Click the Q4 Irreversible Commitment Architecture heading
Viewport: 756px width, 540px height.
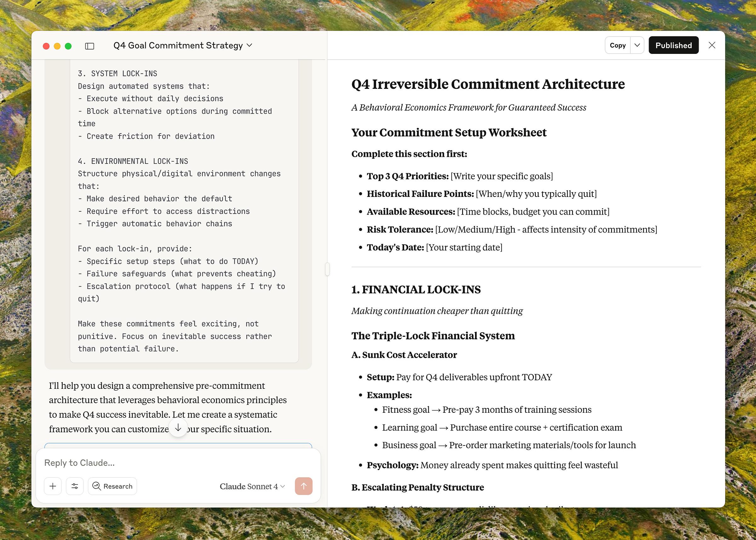(488, 84)
